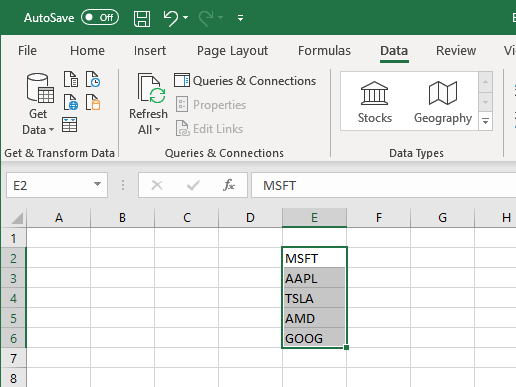Select column C header

click(187, 218)
